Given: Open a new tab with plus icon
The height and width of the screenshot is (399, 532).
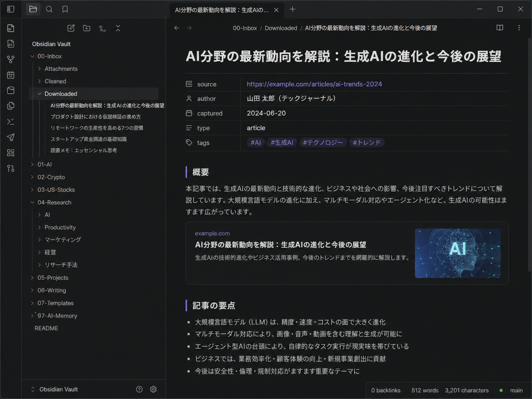Looking at the screenshot, I should click(292, 9).
